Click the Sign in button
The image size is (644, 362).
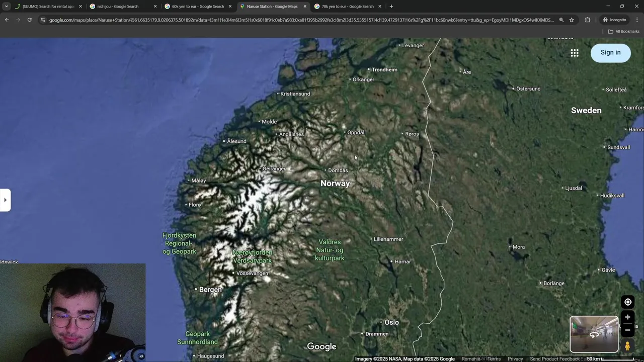tap(610, 53)
